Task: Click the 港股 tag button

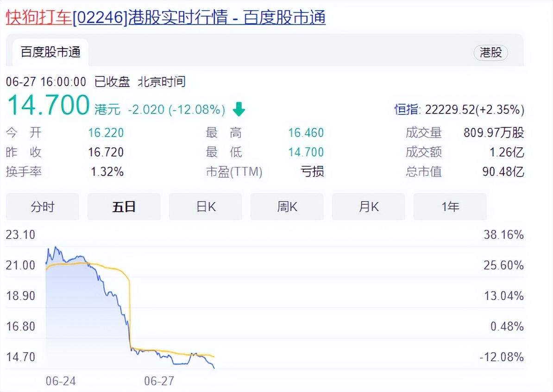Action: tap(490, 52)
